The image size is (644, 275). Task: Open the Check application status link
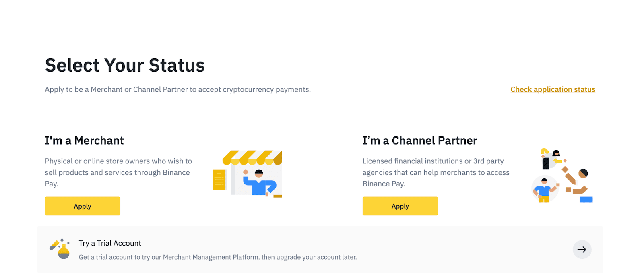coord(553,89)
